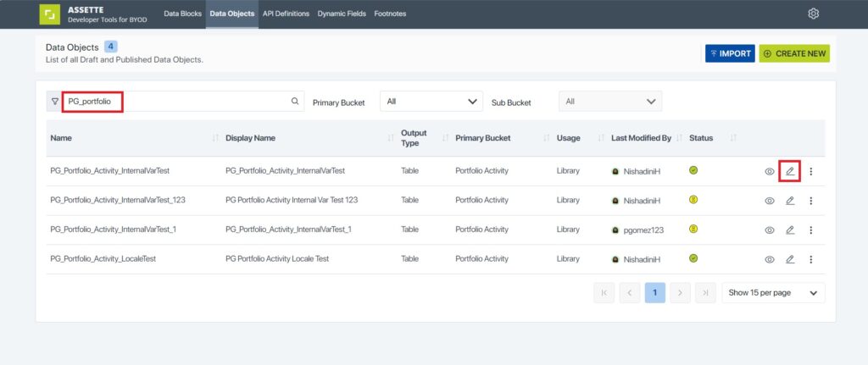Click the filter funnel icon
Viewport: 868px width, 365px height.
tap(54, 102)
